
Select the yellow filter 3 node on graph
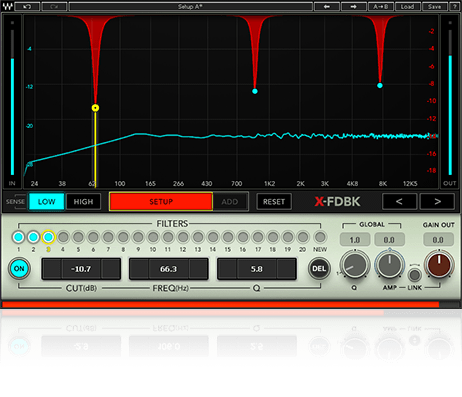pyautogui.click(x=95, y=108)
